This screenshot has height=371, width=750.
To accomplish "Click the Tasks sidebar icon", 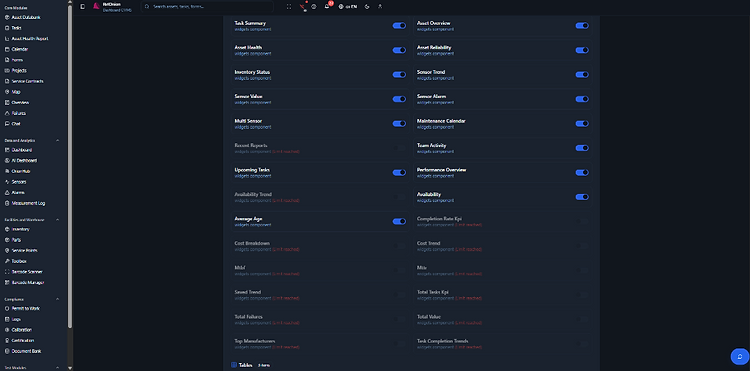I will tap(7, 28).
